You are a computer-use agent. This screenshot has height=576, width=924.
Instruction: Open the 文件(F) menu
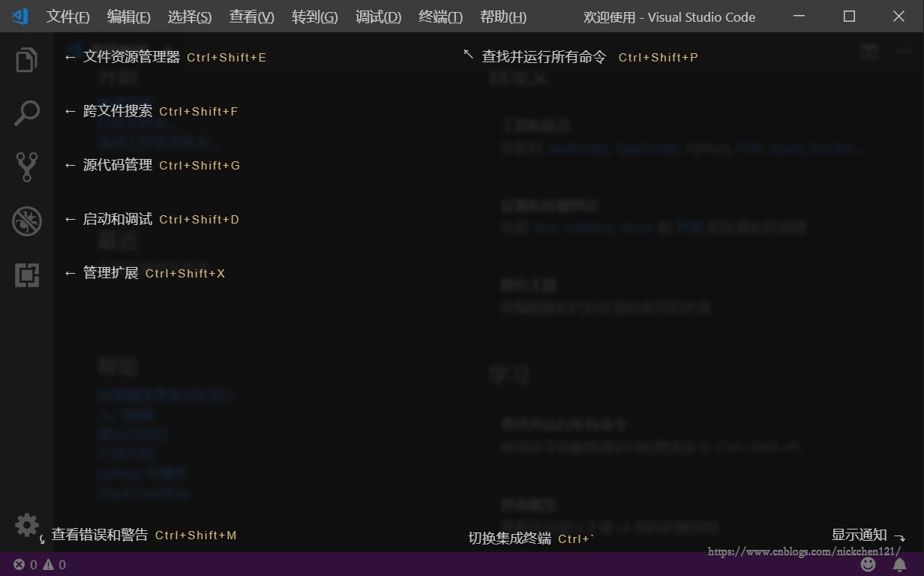67,16
